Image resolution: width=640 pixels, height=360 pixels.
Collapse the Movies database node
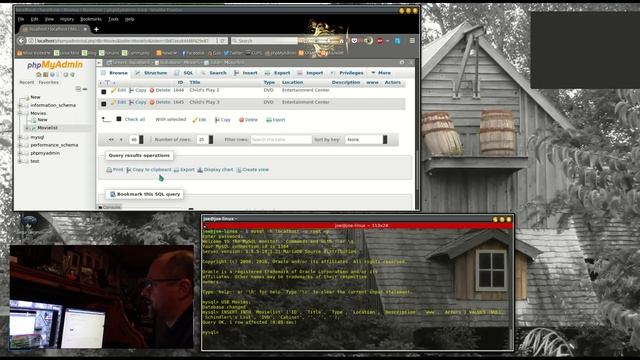point(20,113)
